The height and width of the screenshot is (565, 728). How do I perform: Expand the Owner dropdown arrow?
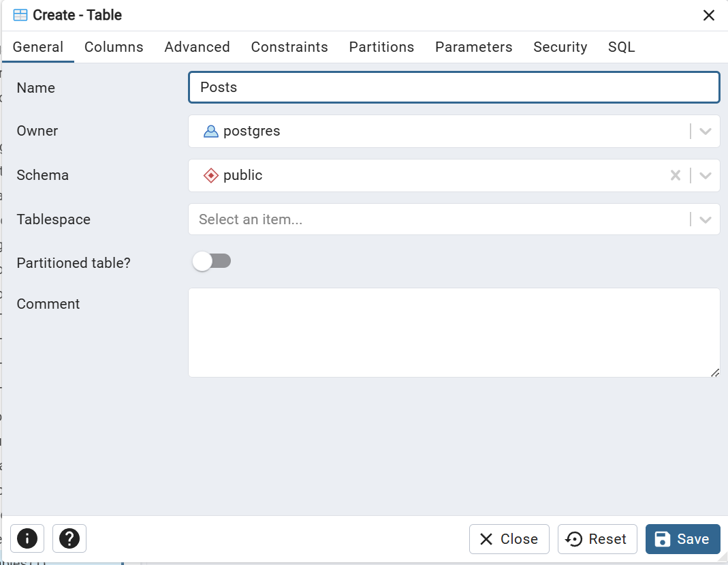coord(706,132)
